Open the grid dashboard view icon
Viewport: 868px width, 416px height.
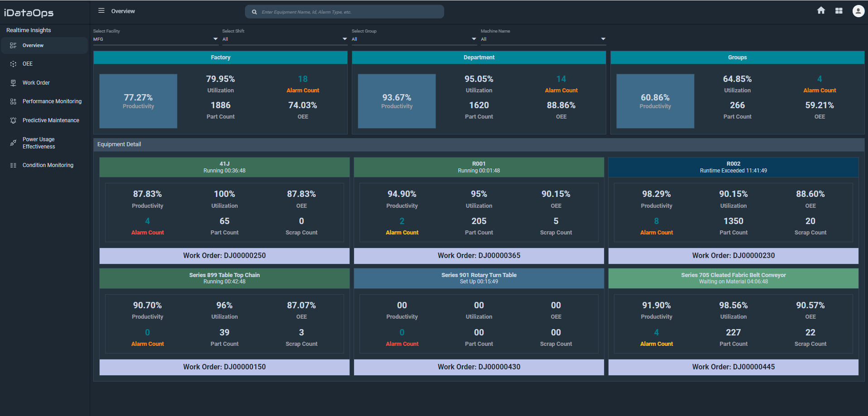pyautogui.click(x=839, y=11)
